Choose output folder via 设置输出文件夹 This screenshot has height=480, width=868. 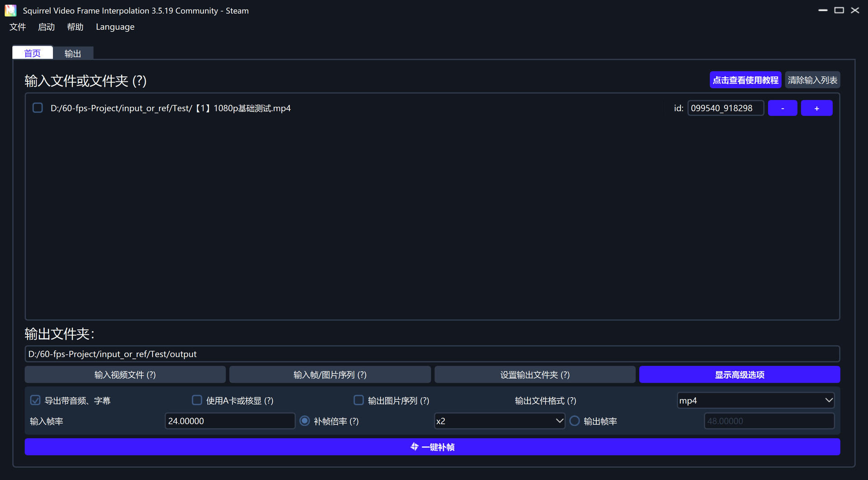[x=534, y=375]
